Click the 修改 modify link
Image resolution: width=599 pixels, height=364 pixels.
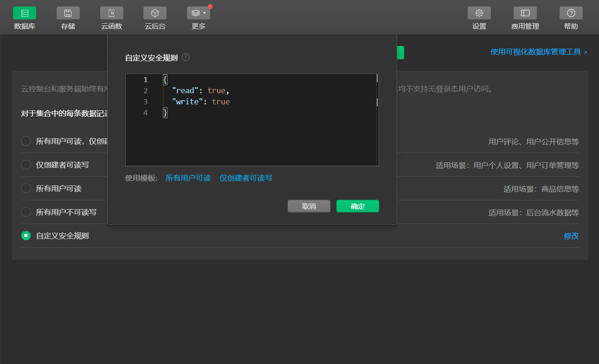571,236
